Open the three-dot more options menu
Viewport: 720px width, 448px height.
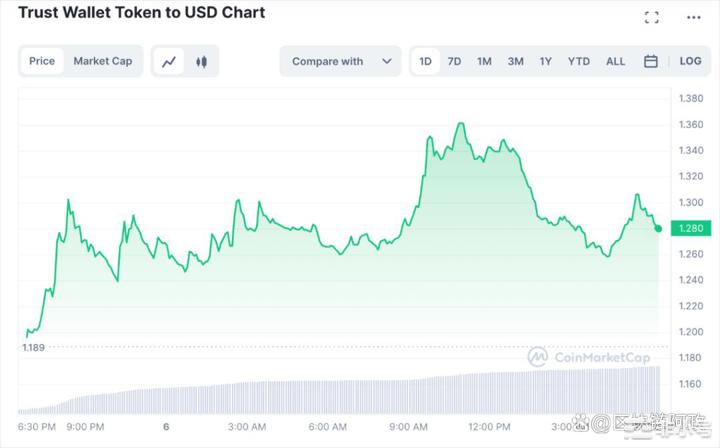pos(694,17)
